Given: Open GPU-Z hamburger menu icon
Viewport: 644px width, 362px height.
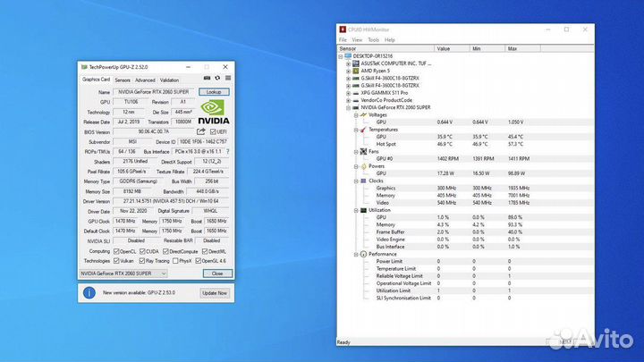Looking at the screenshot, I should pos(228,78).
